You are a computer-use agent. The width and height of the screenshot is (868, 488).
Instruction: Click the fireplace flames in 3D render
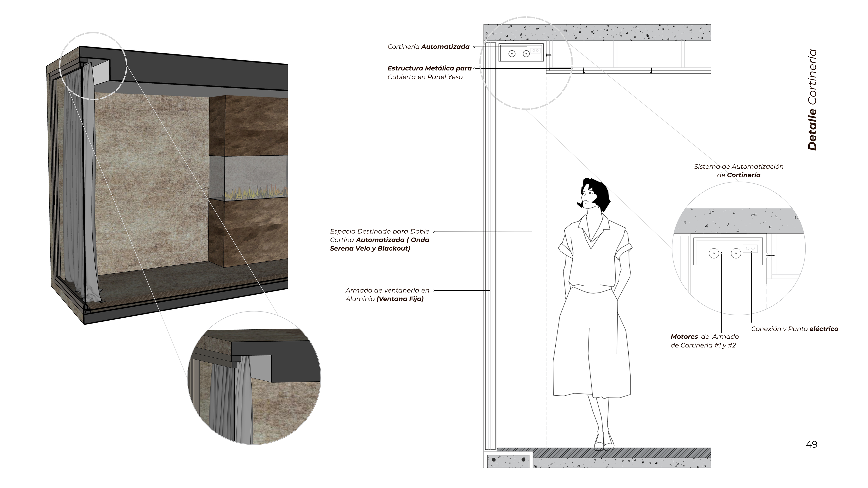[x=256, y=193]
